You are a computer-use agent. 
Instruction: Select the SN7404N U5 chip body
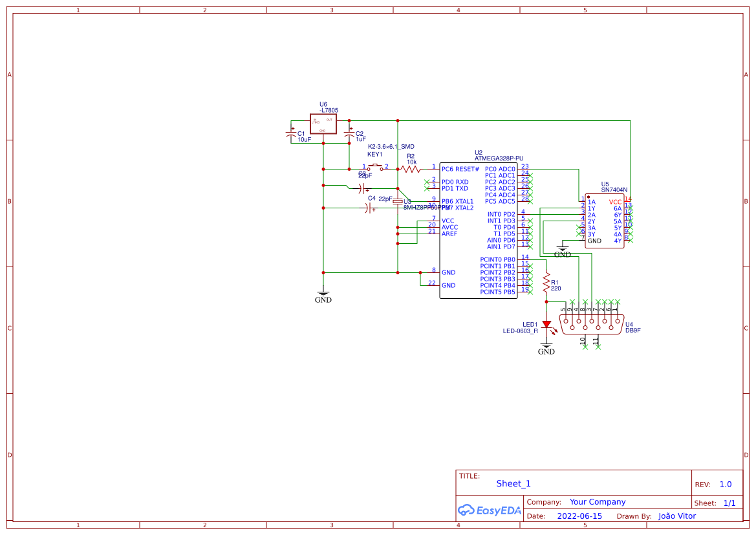coord(605,221)
